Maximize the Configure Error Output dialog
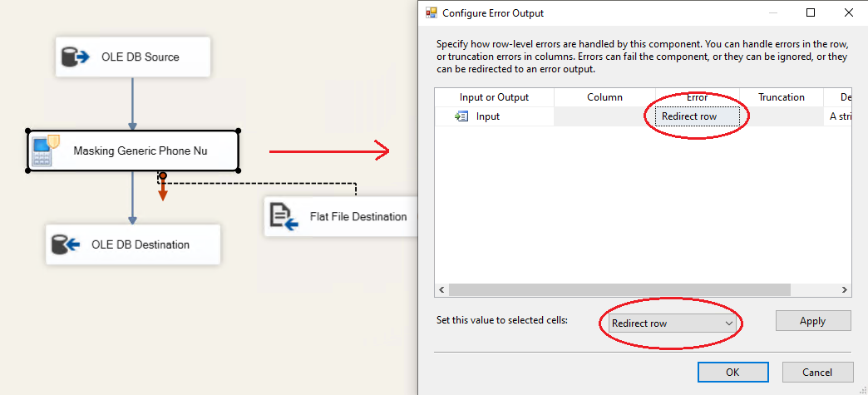Image resolution: width=868 pixels, height=395 pixels. [811, 12]
